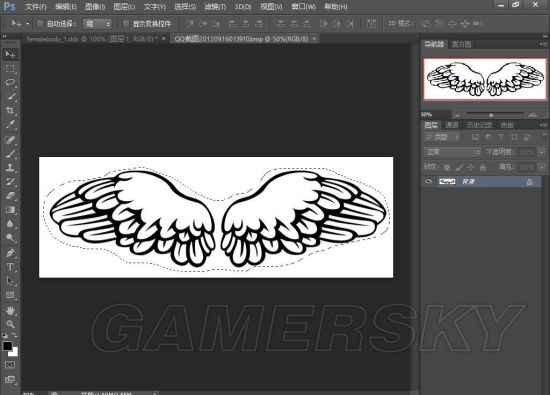
Task: Click the navigator wings preview thumbnail
Action: pyautogui.click(x=485, y=79)
